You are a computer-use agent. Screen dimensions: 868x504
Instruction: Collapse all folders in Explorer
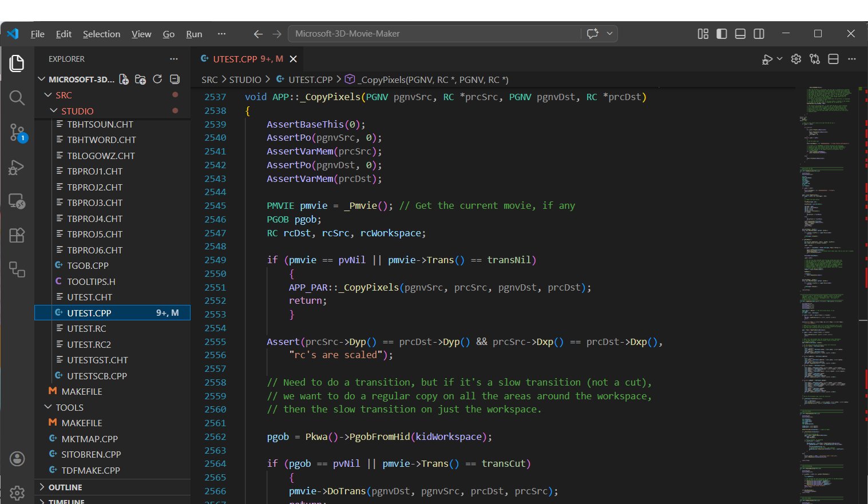[175, 80]
